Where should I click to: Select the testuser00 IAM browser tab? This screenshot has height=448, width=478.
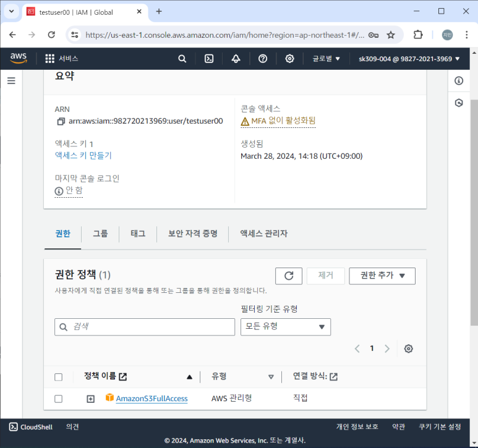point(85,12)
